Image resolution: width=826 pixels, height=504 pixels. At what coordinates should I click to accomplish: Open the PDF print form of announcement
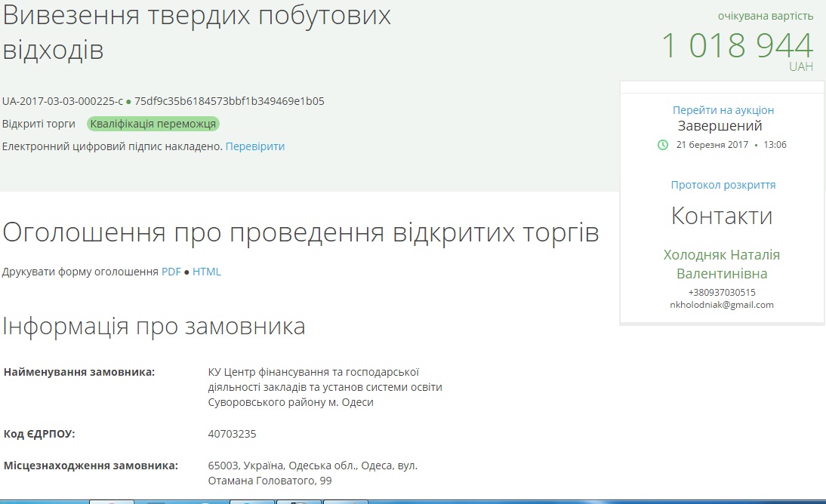[171, 272]
